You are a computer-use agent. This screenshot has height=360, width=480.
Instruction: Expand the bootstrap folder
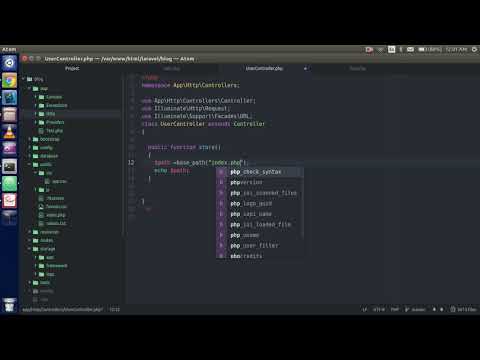coord(30,139)
